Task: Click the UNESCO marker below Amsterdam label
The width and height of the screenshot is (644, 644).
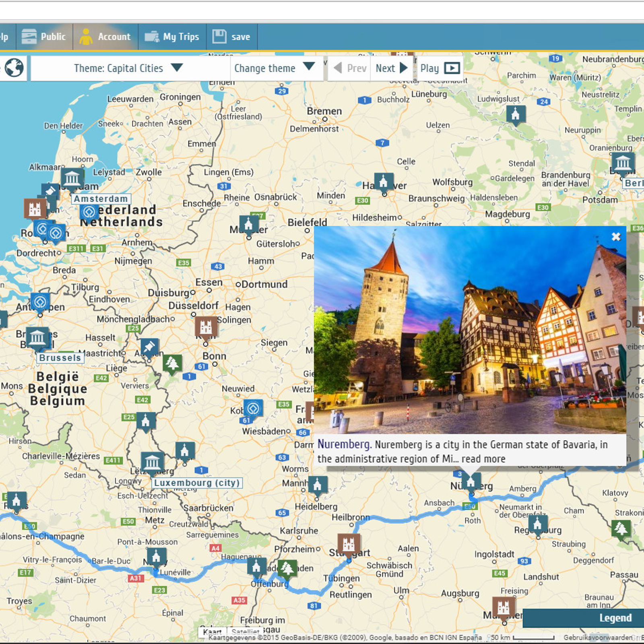Action: pyautogui.click(x=89, y=212)
